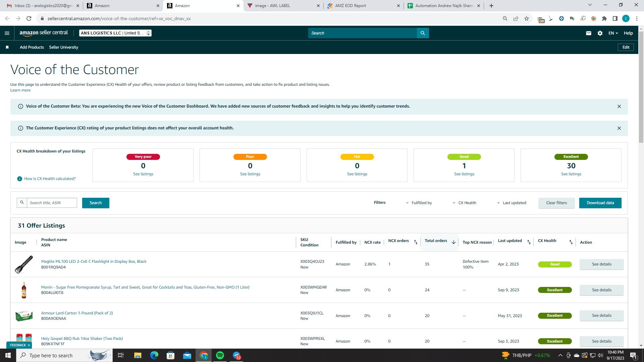Click the How is CX Health calculated info icon
The width and height of the screenshot is (644, 362).
click(20, 179)
